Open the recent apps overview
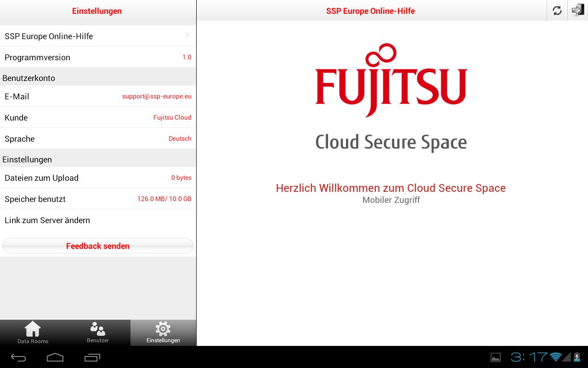Screen dimensions: 588x368 click(x=92, y=357)
